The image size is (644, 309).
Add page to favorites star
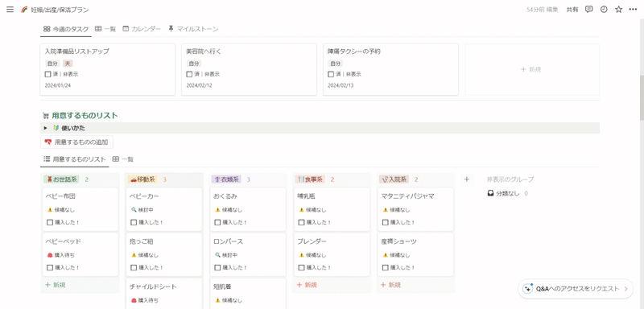(x=618, y=10)
